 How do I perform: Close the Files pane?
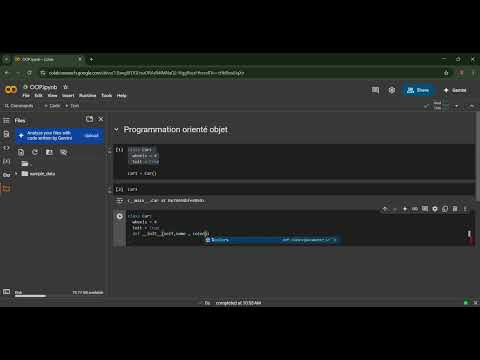click(x=101, y=119)
